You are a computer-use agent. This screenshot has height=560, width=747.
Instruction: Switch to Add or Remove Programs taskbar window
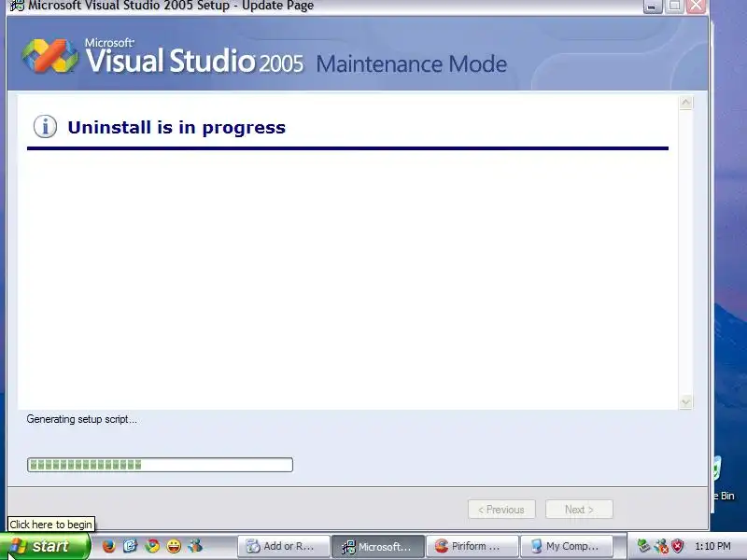(284, 546)
